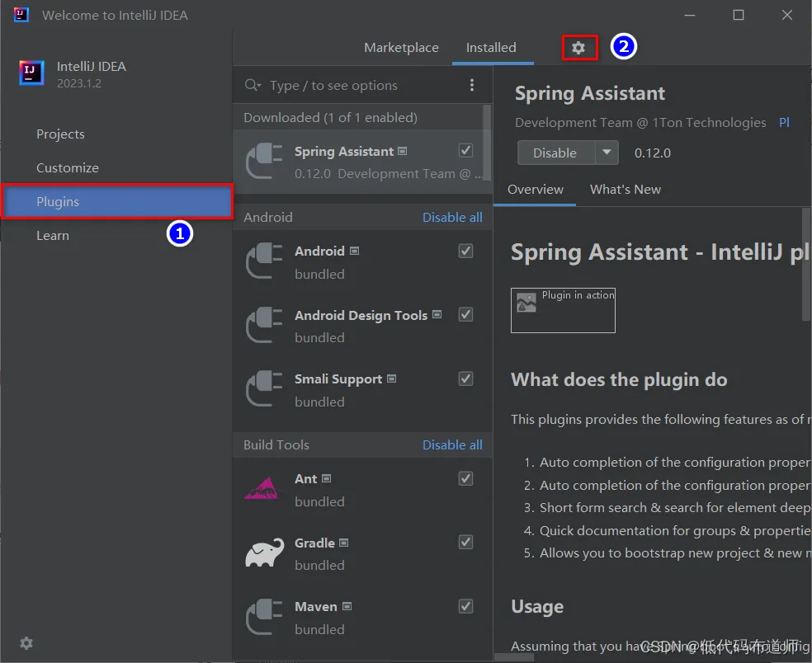Select the Android Design Tools plugin name

[361, 315]
